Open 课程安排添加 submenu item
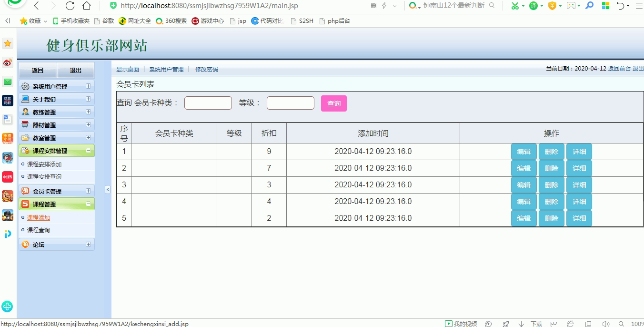Screen dimensions: 644x327 tap(44, 164)
